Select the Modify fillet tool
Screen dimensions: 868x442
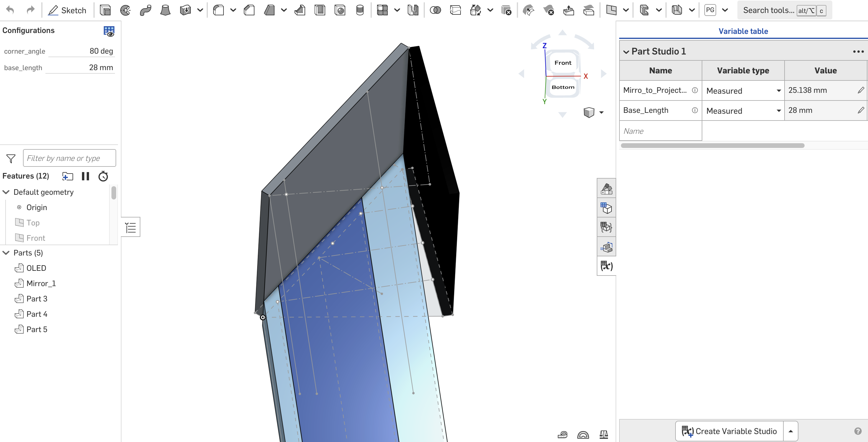(x=528, y=10)
